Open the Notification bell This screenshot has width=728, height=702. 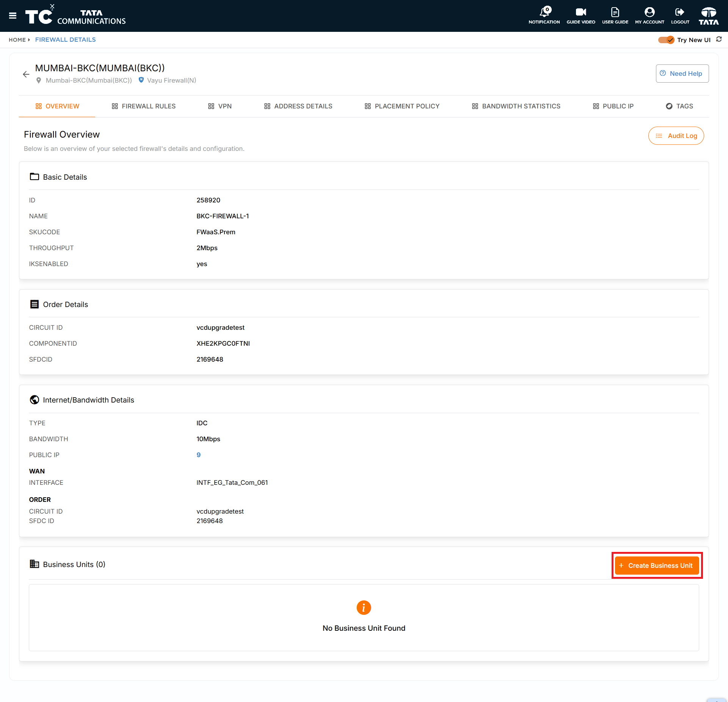(544, 15)
